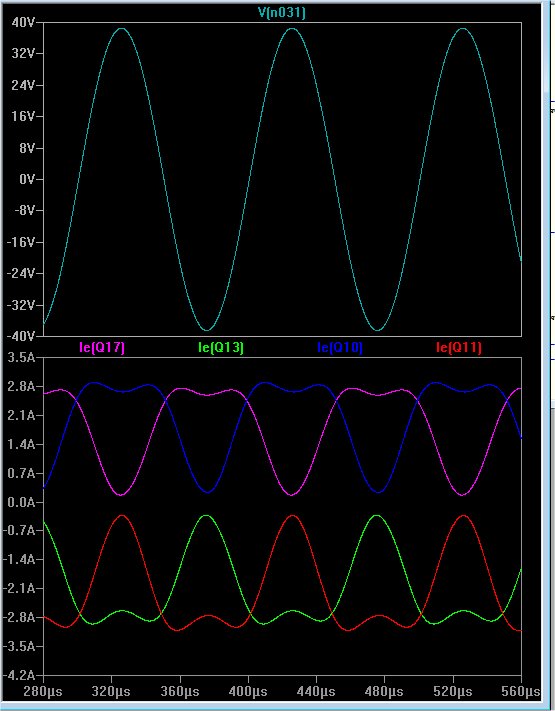This screenshot has height=711, width=555.
Task: Click the 3.5A tick on current axis
Action: [x=22, y=358]
